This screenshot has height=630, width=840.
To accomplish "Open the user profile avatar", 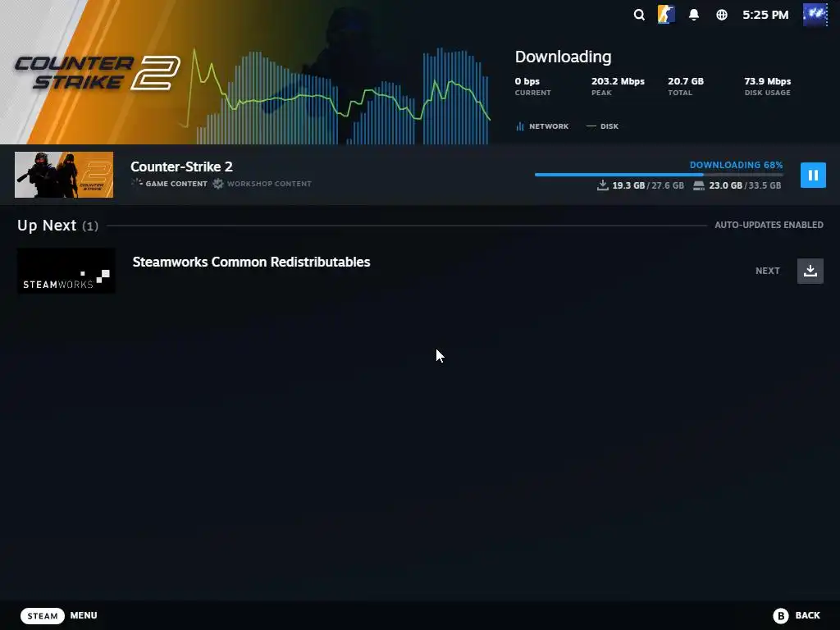I will pyautogui.click(x=815, y=15).
